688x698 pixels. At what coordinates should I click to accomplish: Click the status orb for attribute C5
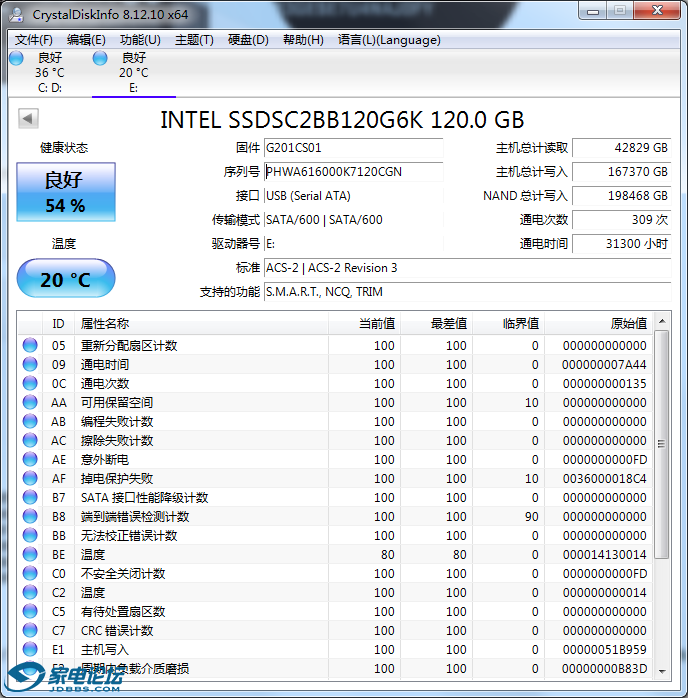click(x=30, y=611)
